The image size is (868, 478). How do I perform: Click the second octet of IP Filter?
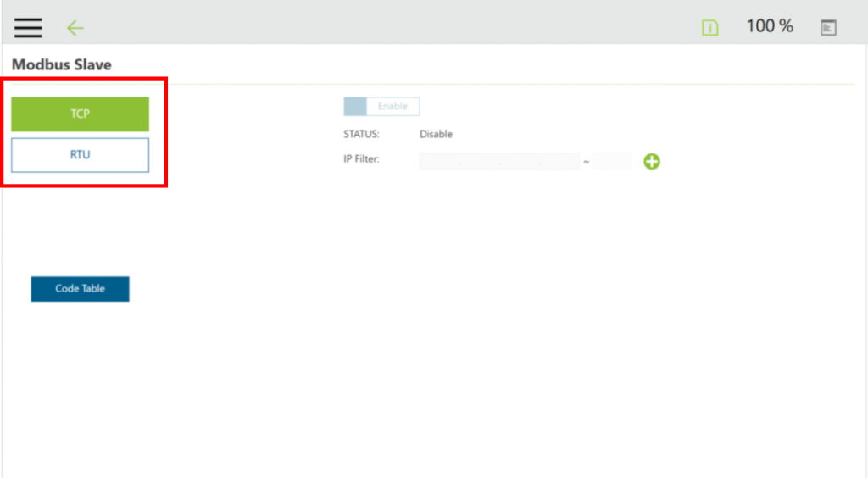[479, 161]
